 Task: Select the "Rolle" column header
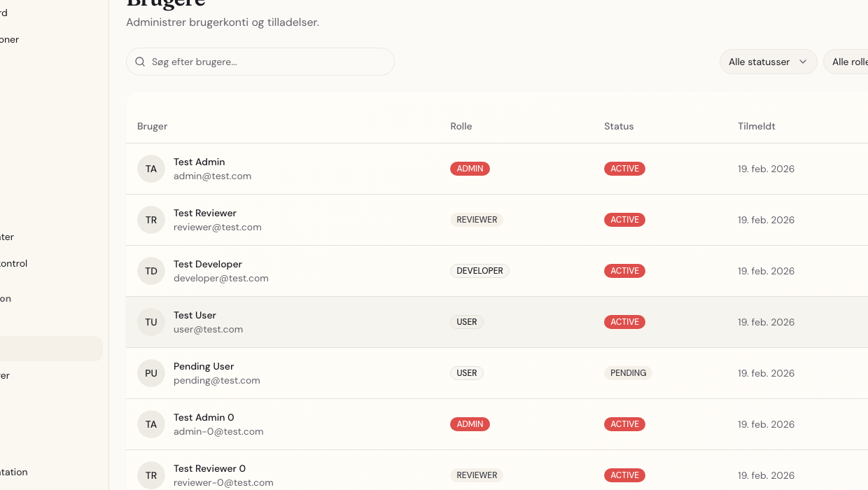[461, 127]
